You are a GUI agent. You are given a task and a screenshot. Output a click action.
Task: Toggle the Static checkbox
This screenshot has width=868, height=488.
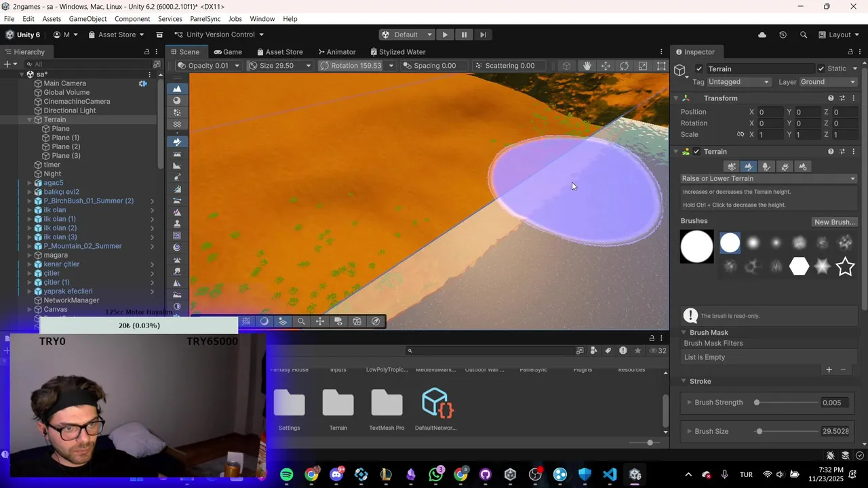click(x=821, y=68)
